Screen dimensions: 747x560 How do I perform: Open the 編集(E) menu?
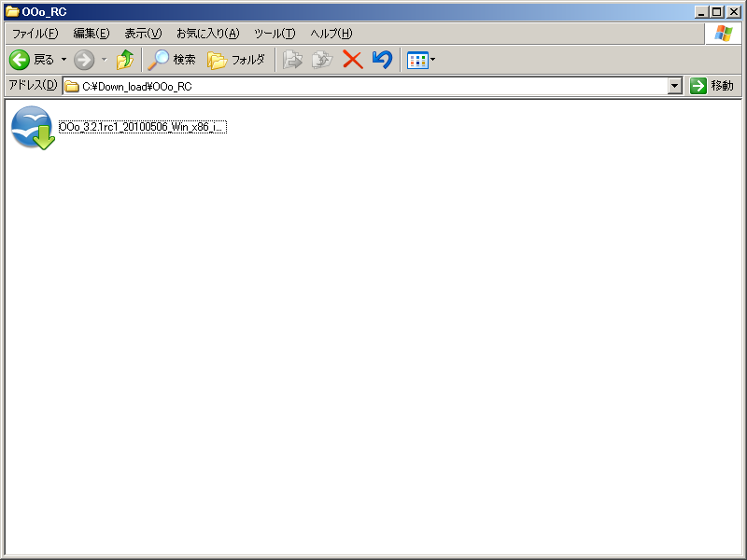pos(91,34)
